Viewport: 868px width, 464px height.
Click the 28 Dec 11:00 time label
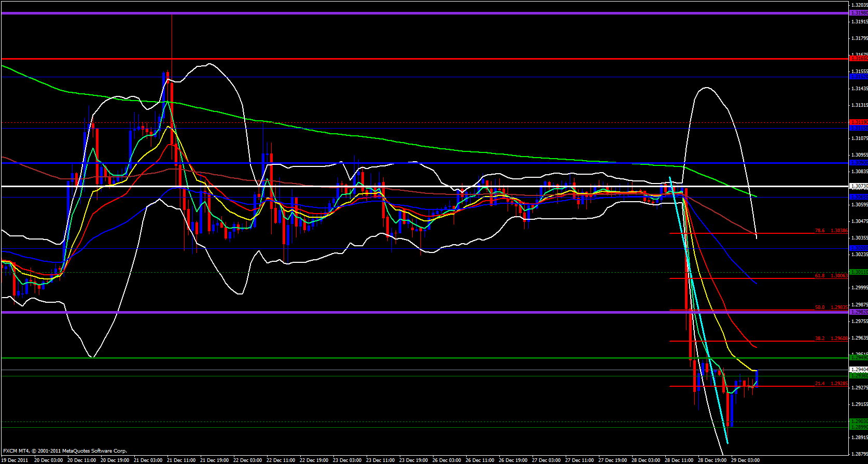point(679,460)
